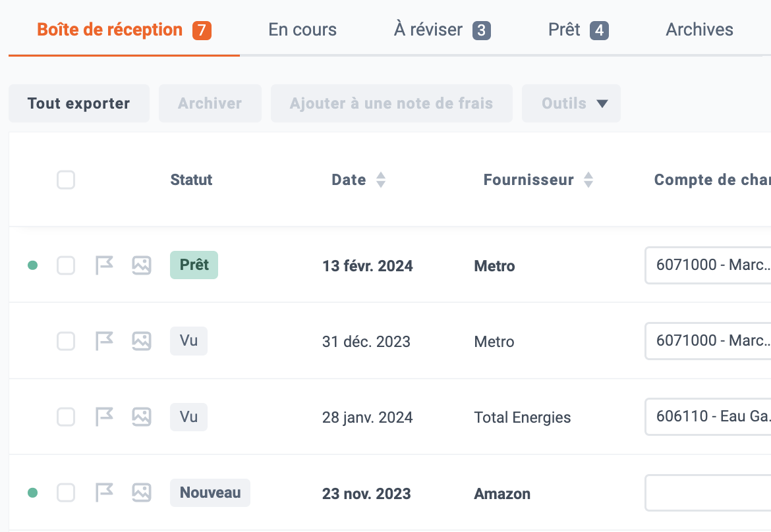Tick the select-all checkbox in table header
The image size is (771, 532).
click(66, 180)
